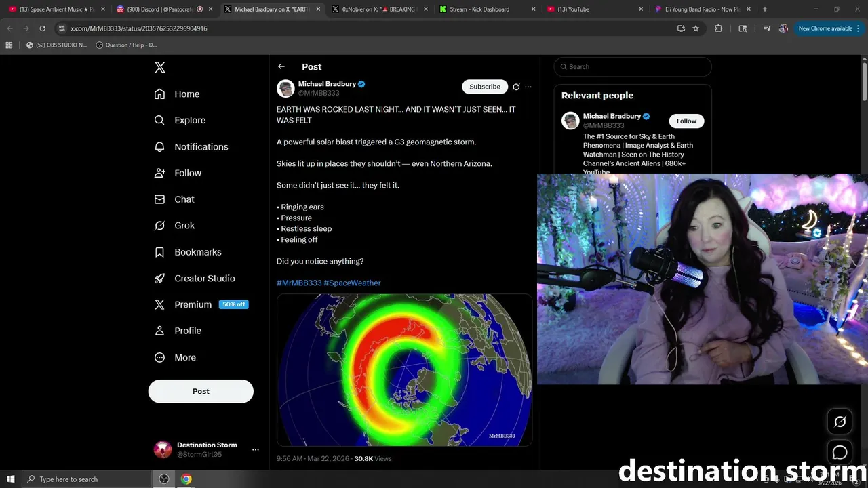Click the Profile person icon
This screenshot has width=868, height=488.
pyautogui.click(x=159, y=331)
